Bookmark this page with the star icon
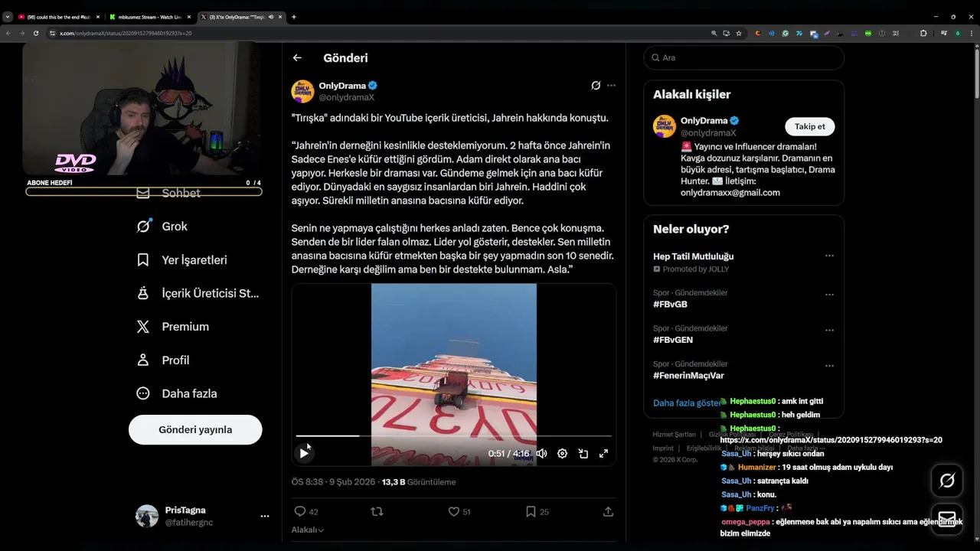The width and height of the screenshot is (980, 551). (x=739, y=33)
